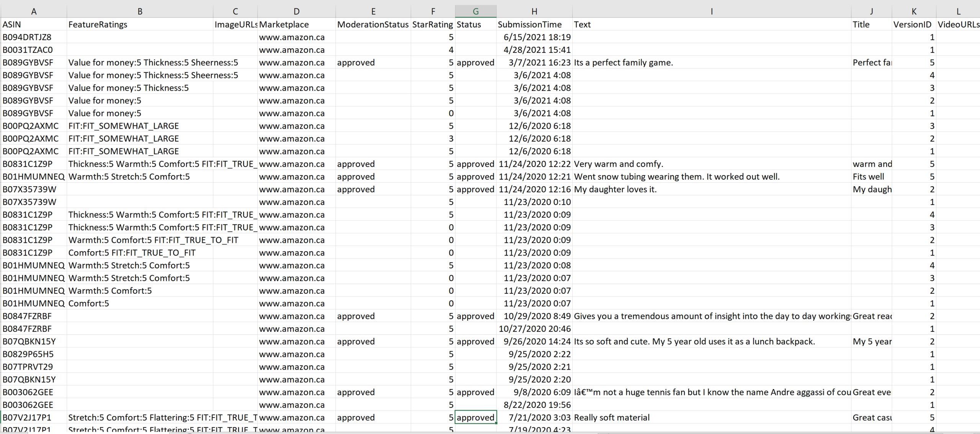
Task: Select column K header
Action: pos(914,11)
